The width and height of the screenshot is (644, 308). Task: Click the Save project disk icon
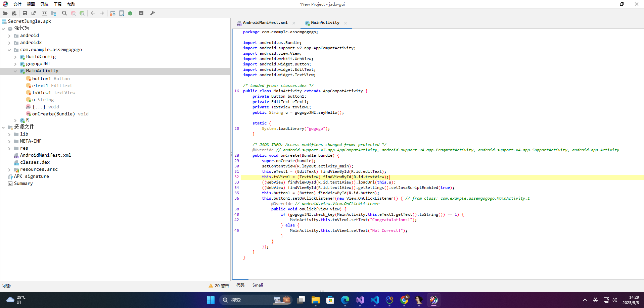coord(25,13)
